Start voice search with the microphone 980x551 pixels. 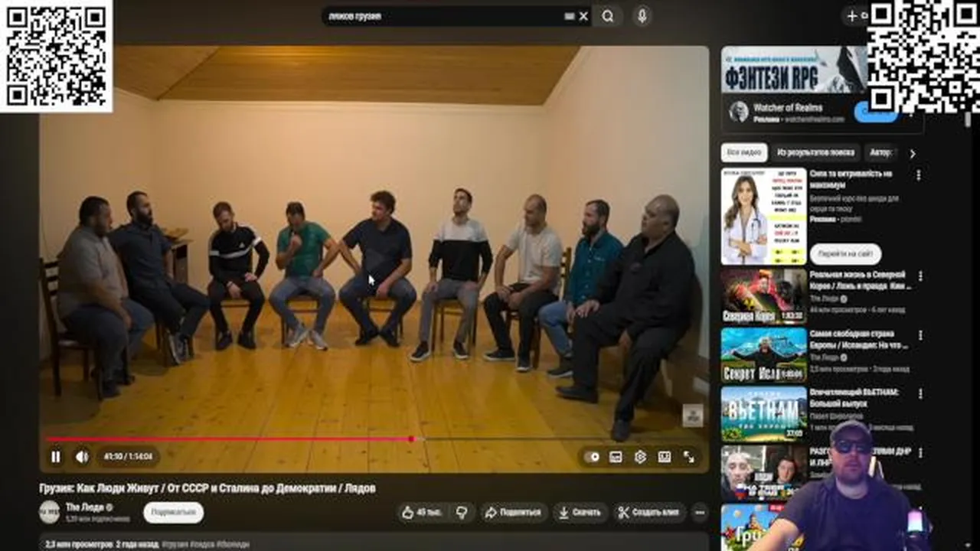(x=642, y=16)
